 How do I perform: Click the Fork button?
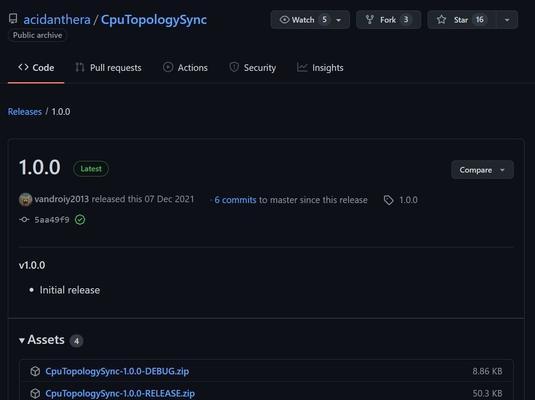tap(389, 20)
